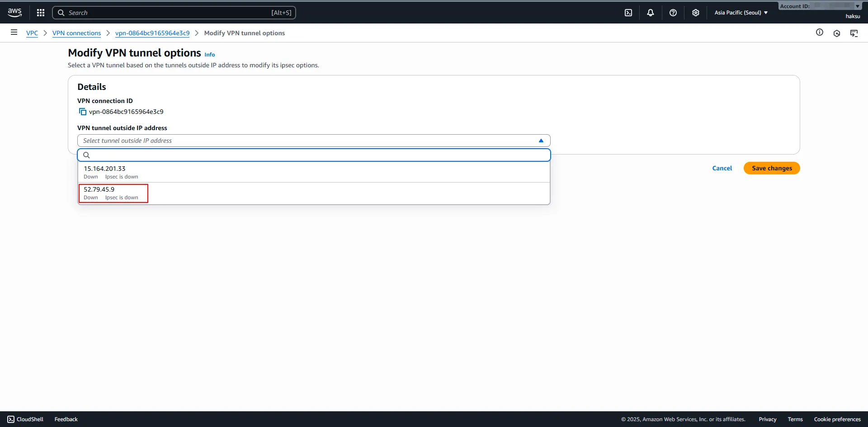Image resolution: width=868 pixels, height=427 pixels.
Task: Open the info panel circle icon
Action: (820, 33)
